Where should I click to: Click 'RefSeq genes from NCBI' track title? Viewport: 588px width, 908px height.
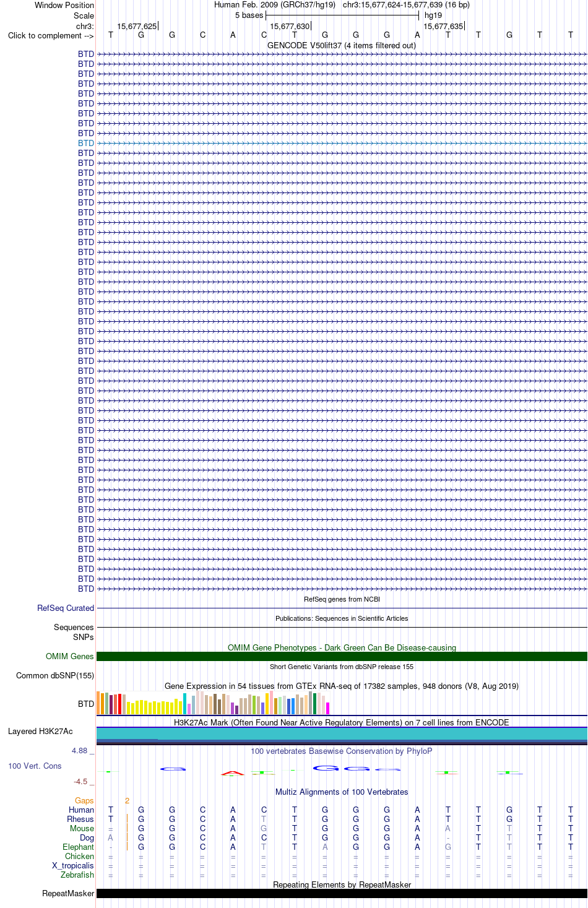342,599
